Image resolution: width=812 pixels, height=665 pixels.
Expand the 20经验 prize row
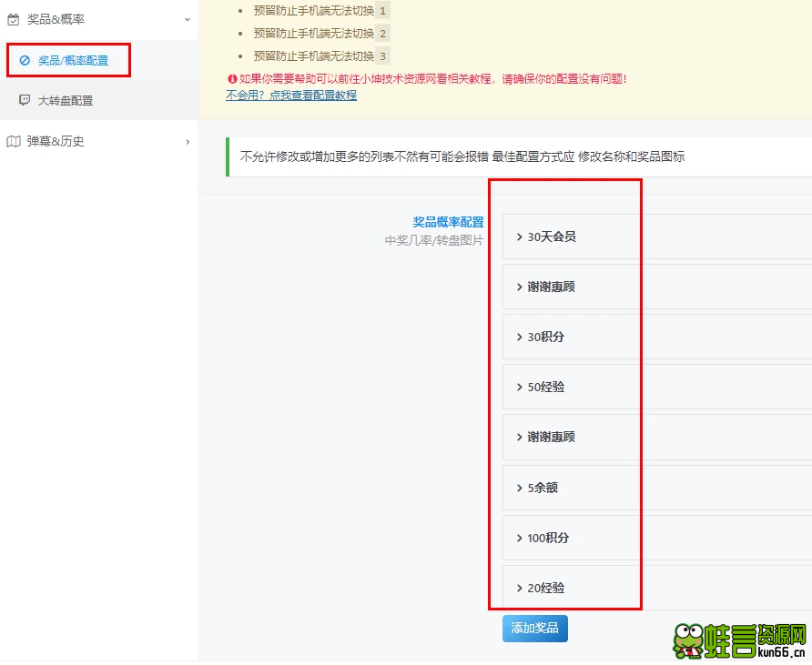pos(656,588)
